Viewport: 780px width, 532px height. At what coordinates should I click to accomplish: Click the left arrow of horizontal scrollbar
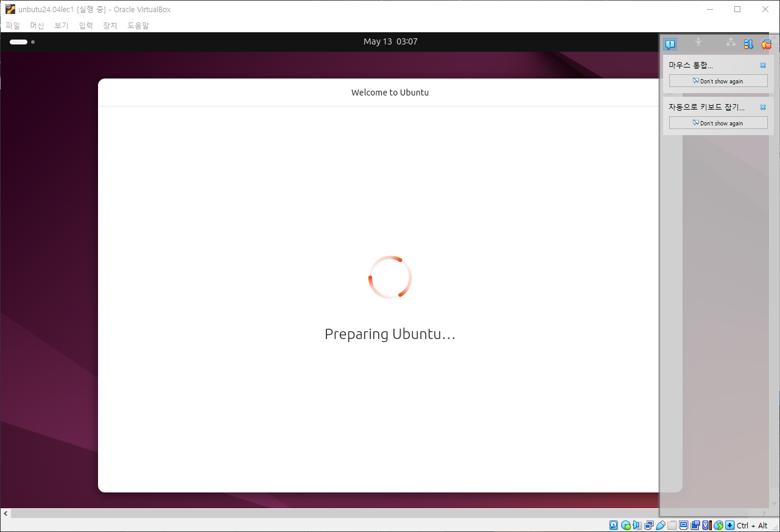tap(5, 514)
